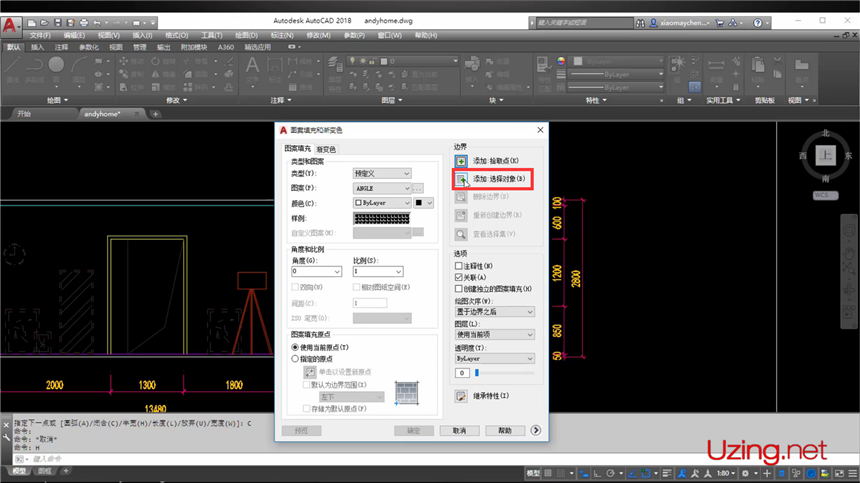
Task: Open the Type (类型) dropdown
Action: (x=382, y=173)
